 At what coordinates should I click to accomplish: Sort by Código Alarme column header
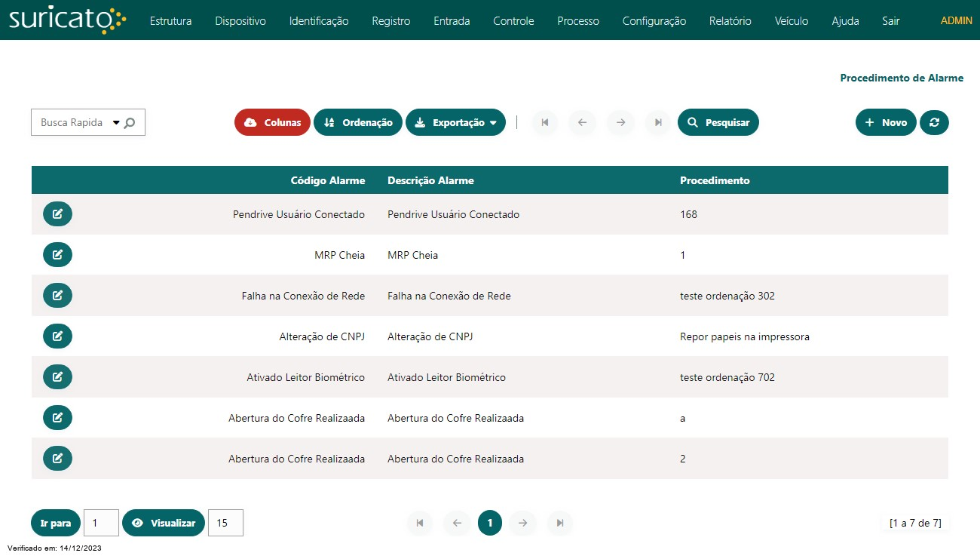pos(328,180)
